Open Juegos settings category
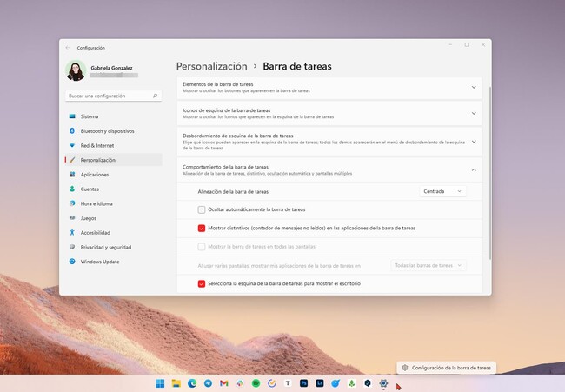The width and height of the screenshot is (565, 392). 114,218
